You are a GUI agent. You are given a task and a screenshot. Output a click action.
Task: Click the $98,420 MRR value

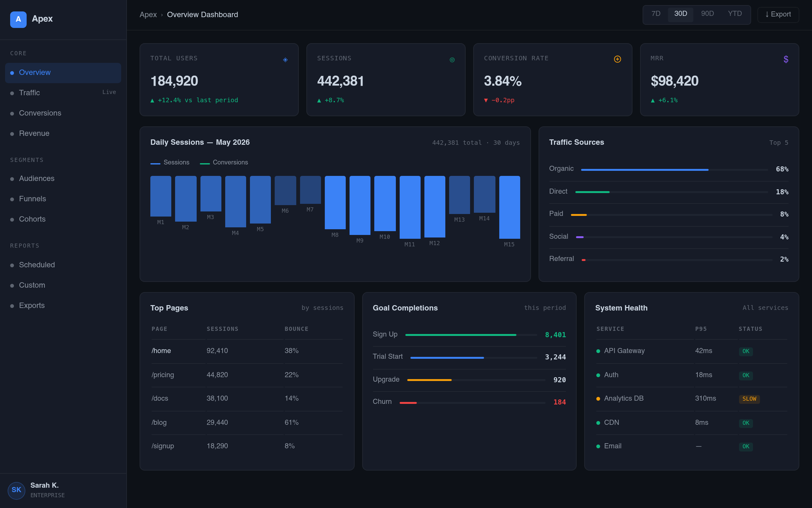674,81
